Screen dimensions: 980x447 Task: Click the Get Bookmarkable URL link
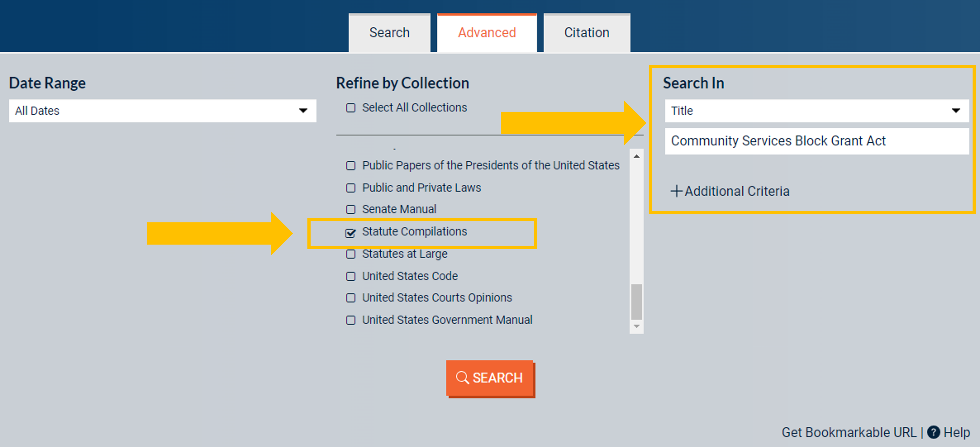point(849,433)
